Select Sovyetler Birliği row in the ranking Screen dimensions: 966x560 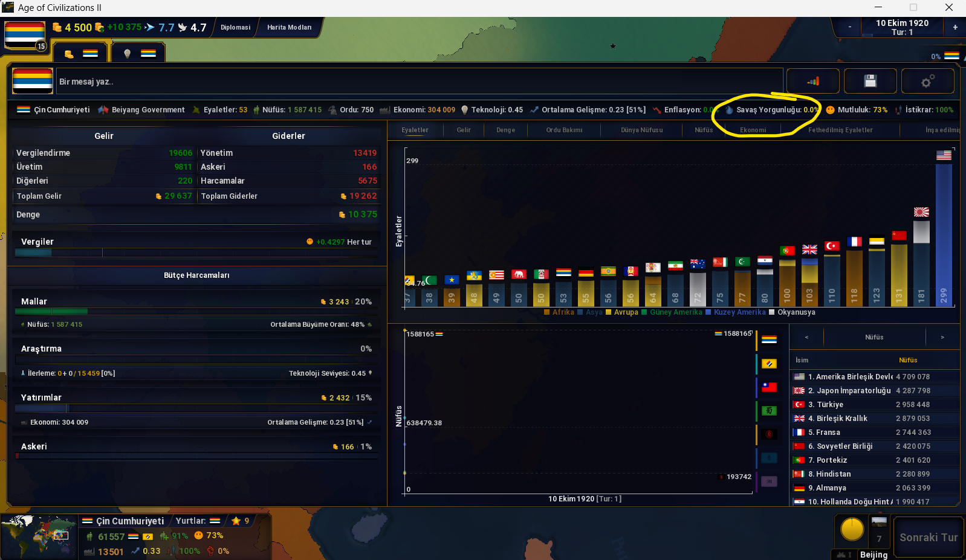point(875,446)
